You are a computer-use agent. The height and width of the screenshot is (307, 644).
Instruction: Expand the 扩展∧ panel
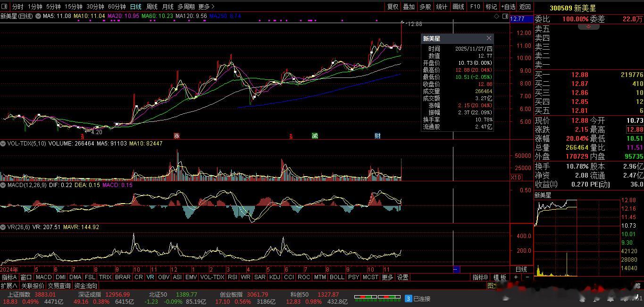(x=9, y=286)
